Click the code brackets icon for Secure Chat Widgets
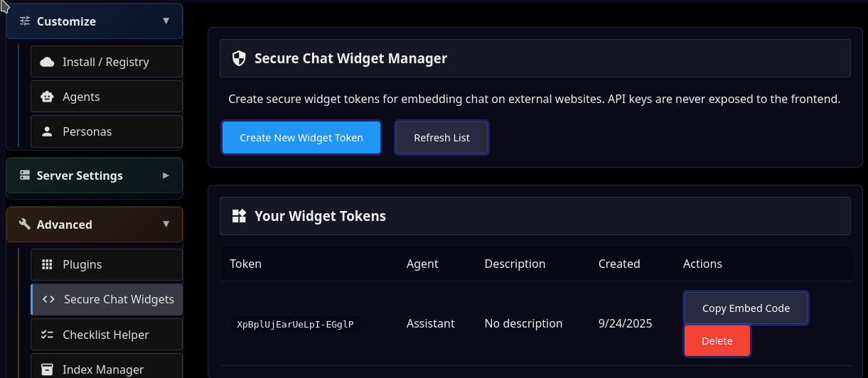The width and height of the screenshot is (868, 378). pyautogui.click(x=48, y=299)
